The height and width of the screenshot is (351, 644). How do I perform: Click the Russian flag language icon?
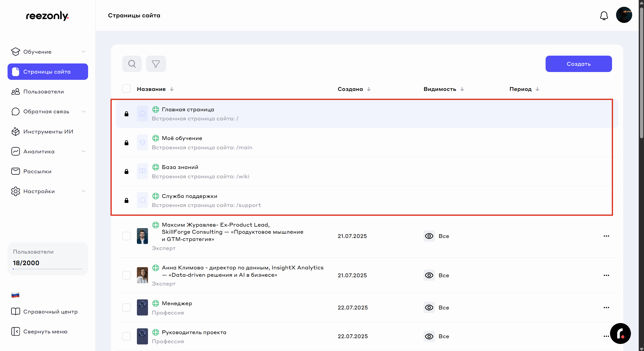[x=15, y=295]
